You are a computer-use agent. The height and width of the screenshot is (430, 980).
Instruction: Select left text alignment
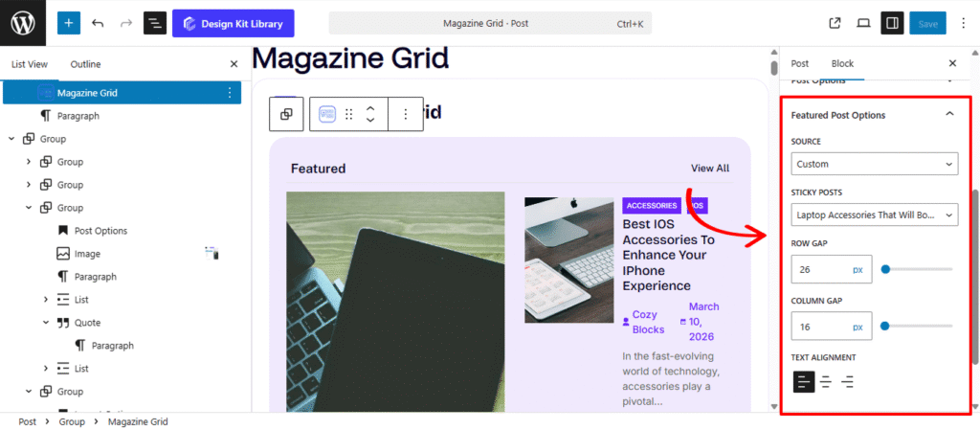804,381
